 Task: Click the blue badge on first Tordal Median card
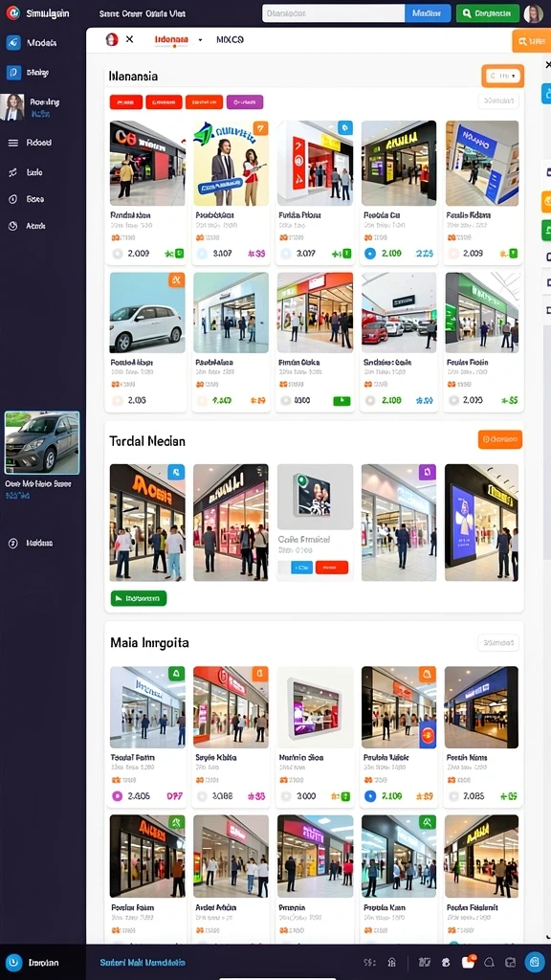click(176, 472)
